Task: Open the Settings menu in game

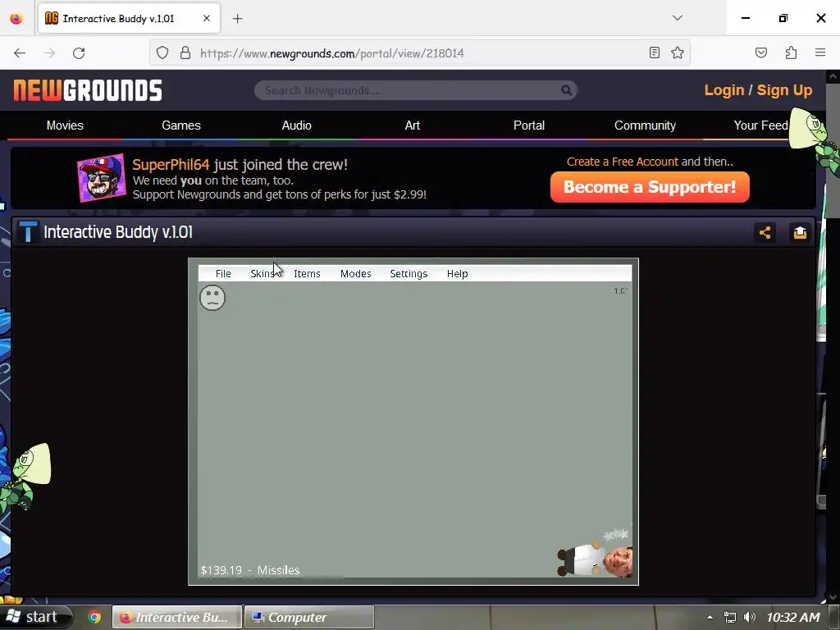Action: pyautogui.click(x=409, y=274)
